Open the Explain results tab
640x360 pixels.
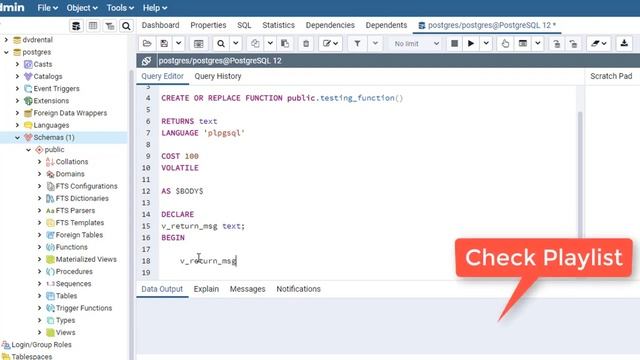(x=206, y=289)
